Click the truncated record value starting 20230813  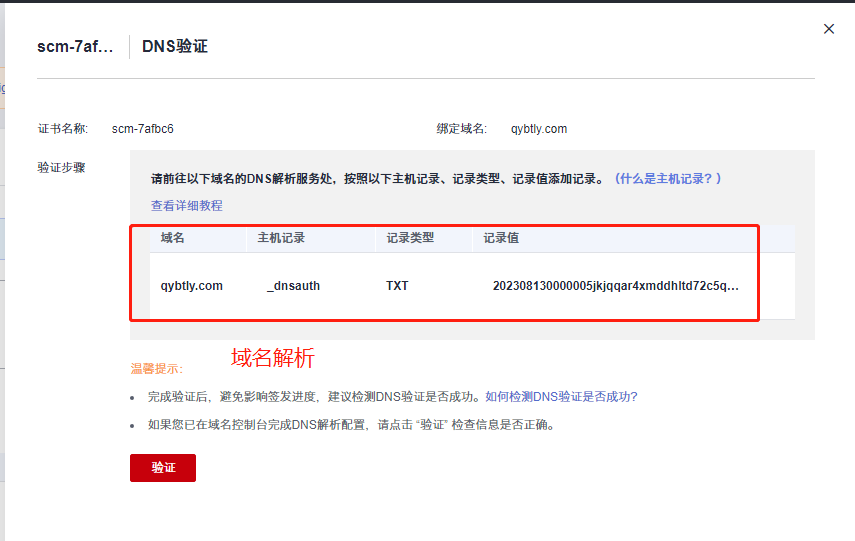616,286
